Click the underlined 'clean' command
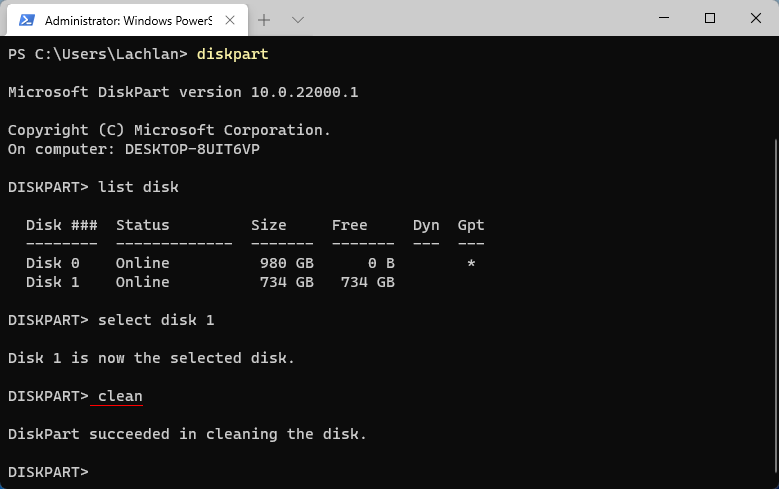The height and width of the screenshot is (489, 779). 120,396
